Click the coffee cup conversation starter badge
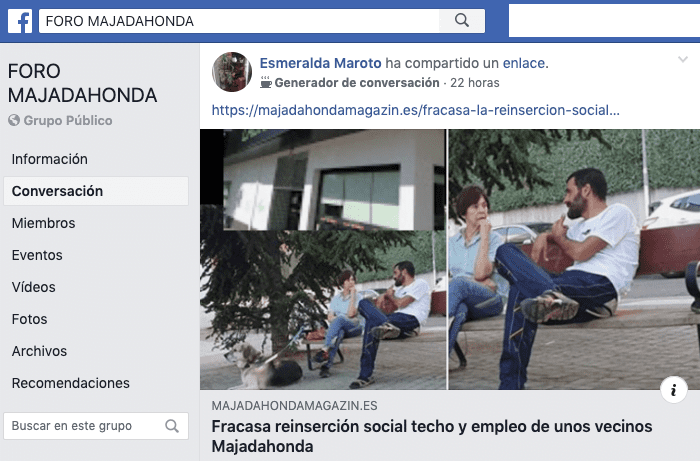Screen dimensions: 700x461 click(x=266, y=83)
